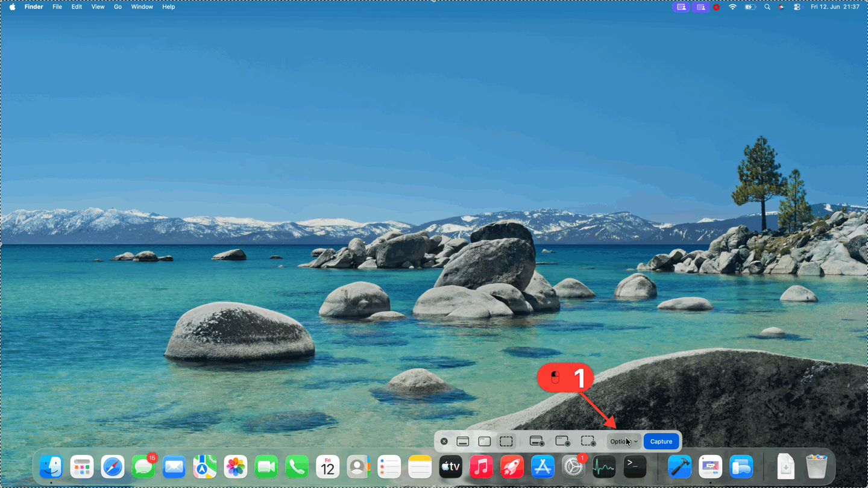
Task: Click the blue Capture button
Action: point(661,442)
